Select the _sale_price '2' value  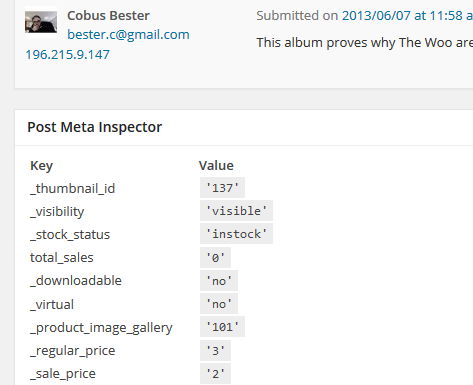click(215, 374)
